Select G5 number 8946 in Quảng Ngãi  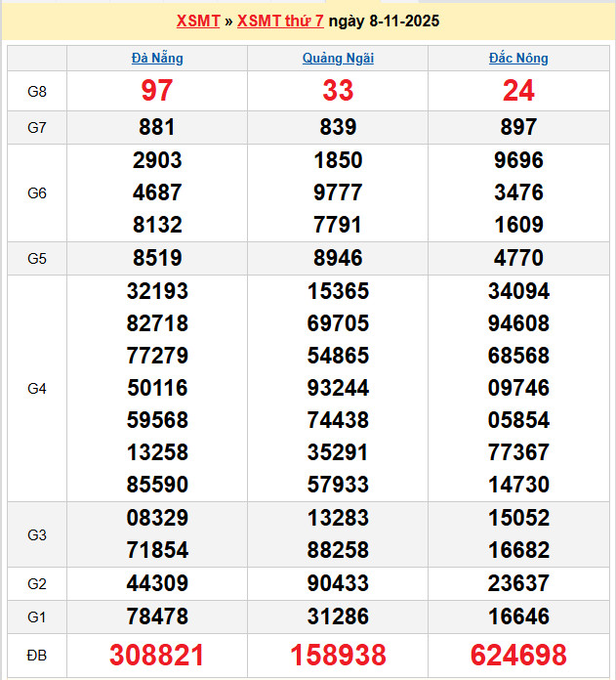click(338, 258)
